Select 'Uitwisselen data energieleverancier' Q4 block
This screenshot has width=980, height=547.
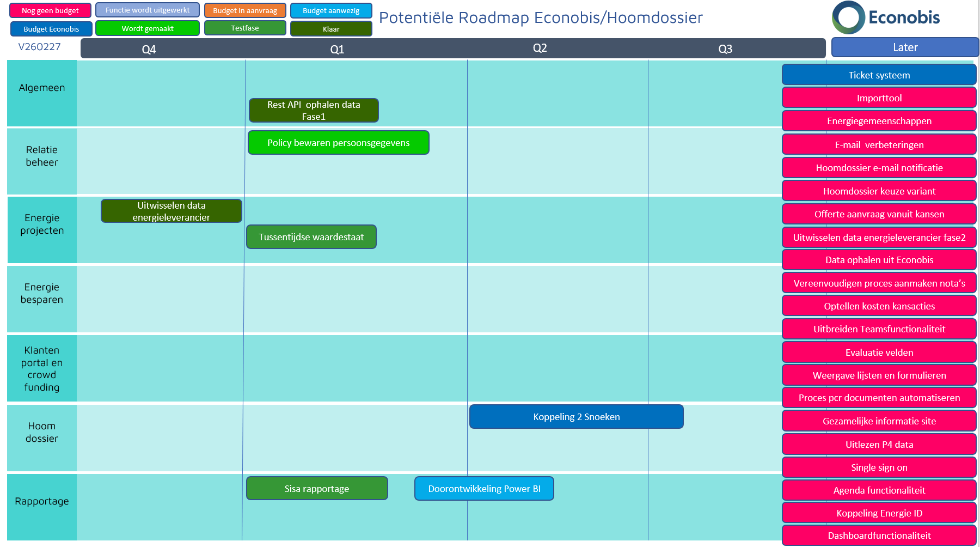[171, 211]
